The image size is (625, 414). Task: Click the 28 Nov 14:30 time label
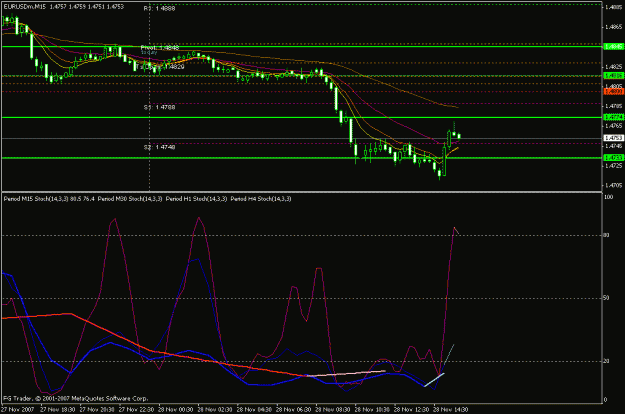pos(451,410)
